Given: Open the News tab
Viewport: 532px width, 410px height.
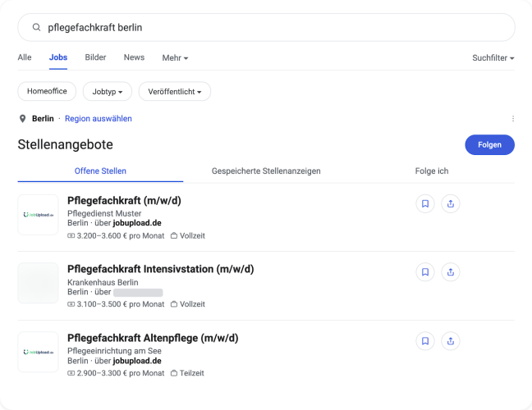Looking at the screenshot, I should pyautogui.click(x=134, y=57).
